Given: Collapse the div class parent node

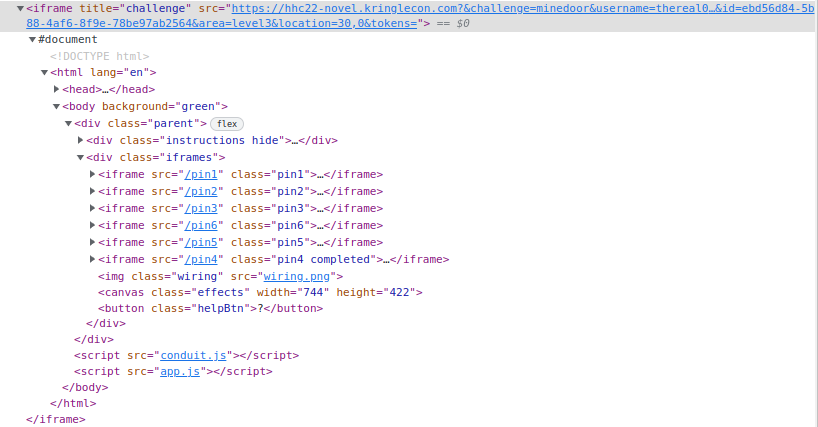Looking at the screenshot, I should coord(68,124).
